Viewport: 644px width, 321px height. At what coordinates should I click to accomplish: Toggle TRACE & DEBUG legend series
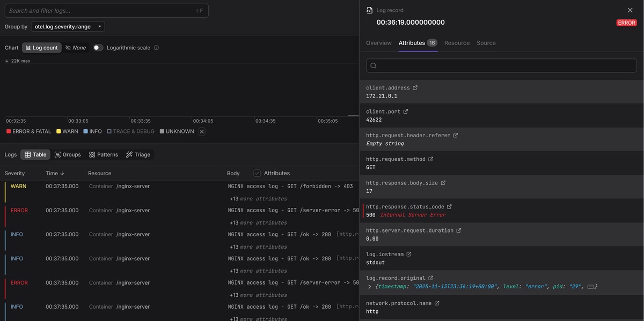pyautogui.click(x=130, y=131)
